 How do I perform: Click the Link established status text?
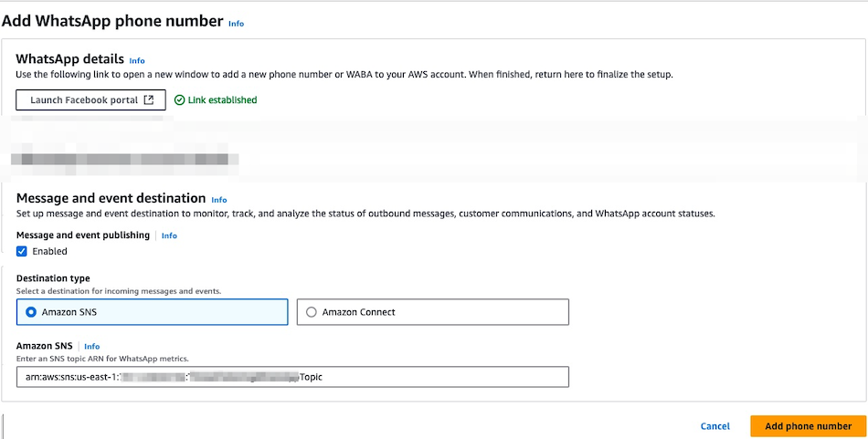click(222, 100)
